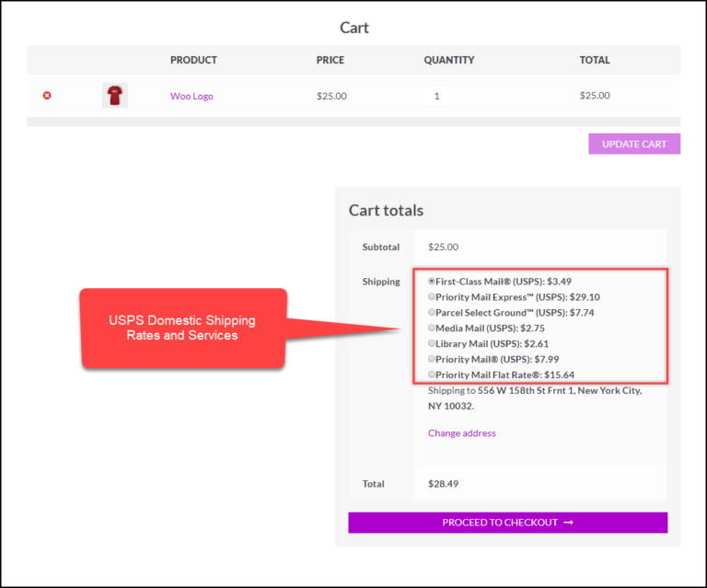Choose Library Mail shipping at $2.61
Viewport: 707px width, 588px height.
[433, 343]
